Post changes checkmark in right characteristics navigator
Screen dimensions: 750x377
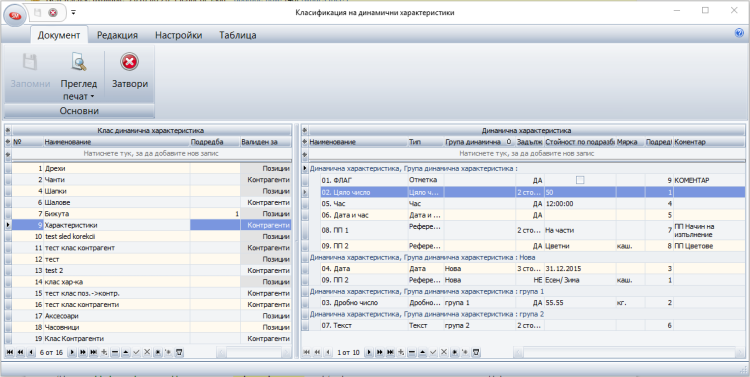point(433,353)
